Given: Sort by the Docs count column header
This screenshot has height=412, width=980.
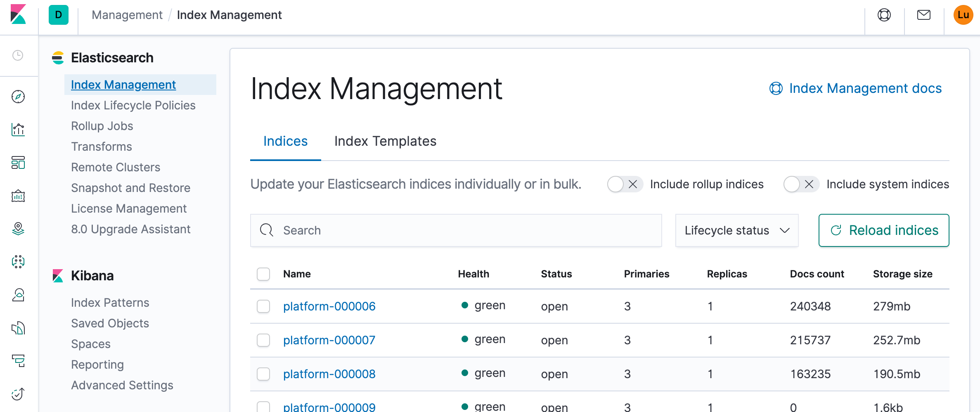Looking at the screenshot, I should pos(817,274).
